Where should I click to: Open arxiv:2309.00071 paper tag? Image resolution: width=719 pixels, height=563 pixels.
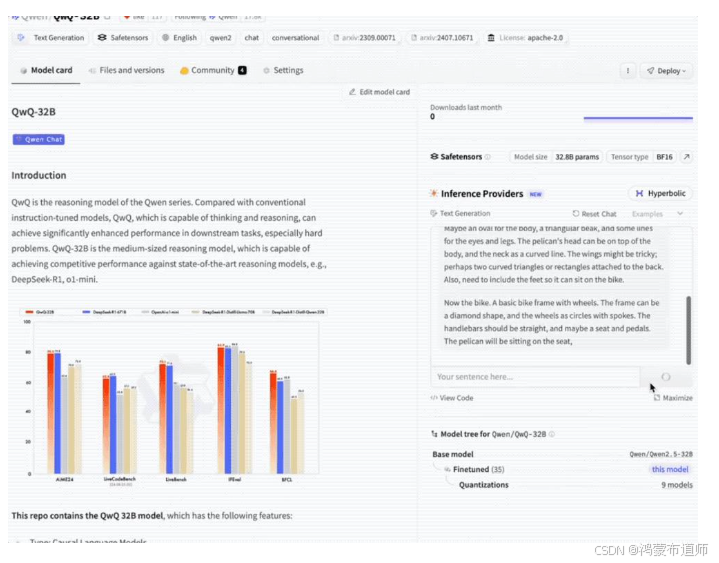tap(365, 38)
